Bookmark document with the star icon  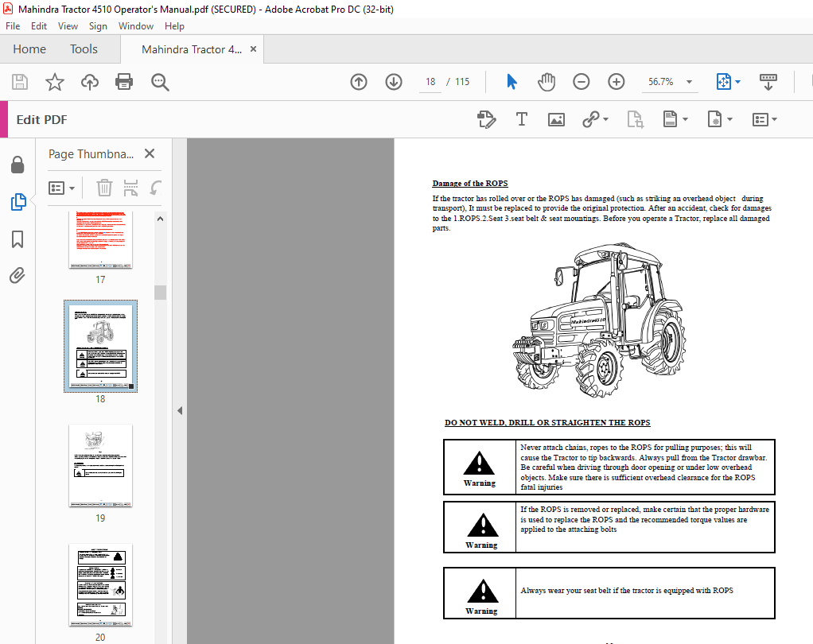54,82
